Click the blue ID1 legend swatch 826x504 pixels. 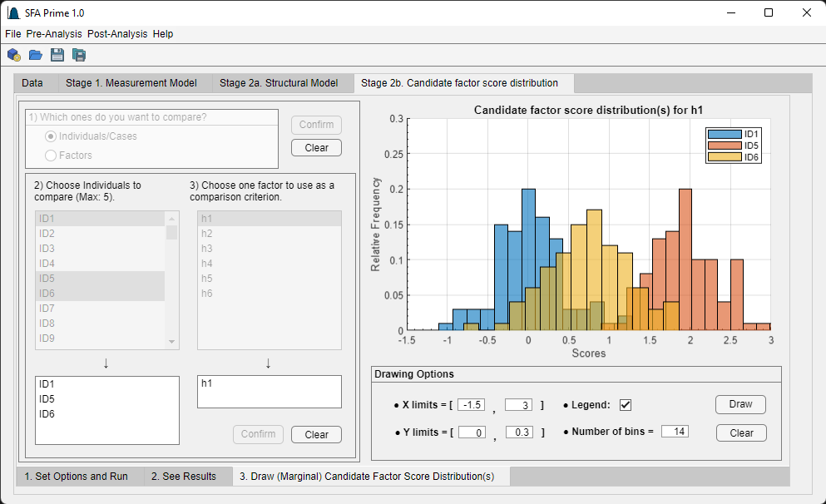(x=725, y=134)
